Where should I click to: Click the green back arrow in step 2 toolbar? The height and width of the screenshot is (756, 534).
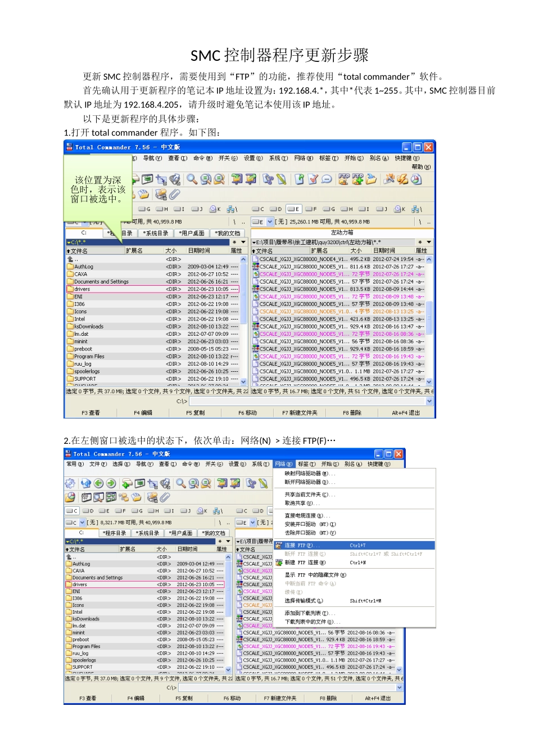click(x=98, y=483)
